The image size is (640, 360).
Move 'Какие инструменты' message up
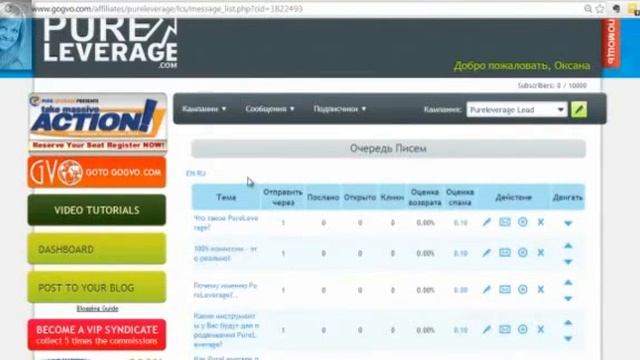click(x=568, y=322)
